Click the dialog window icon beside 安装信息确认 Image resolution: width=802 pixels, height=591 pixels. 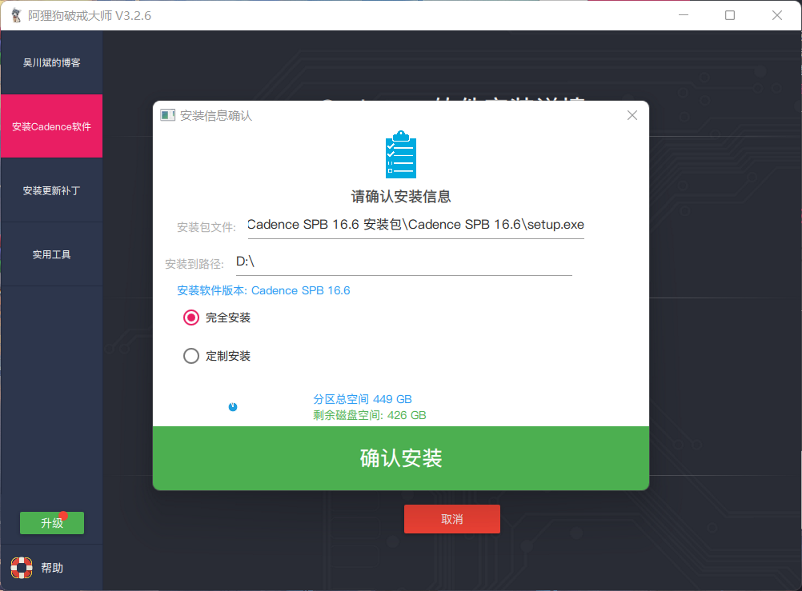[168, 115]
